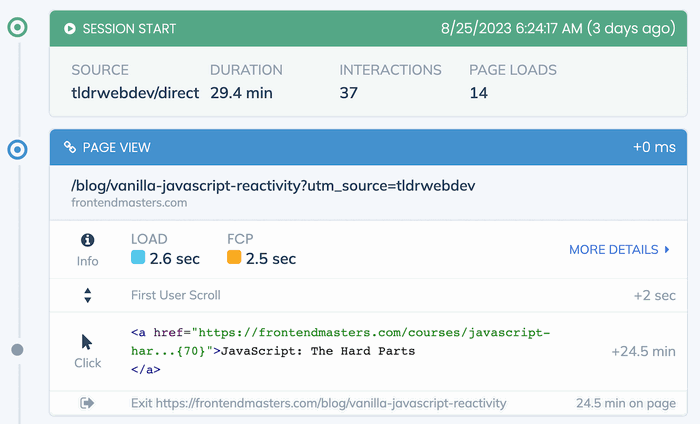Click the Exit arrow icon
The image size is (700, 424).
tap(87, 403)
